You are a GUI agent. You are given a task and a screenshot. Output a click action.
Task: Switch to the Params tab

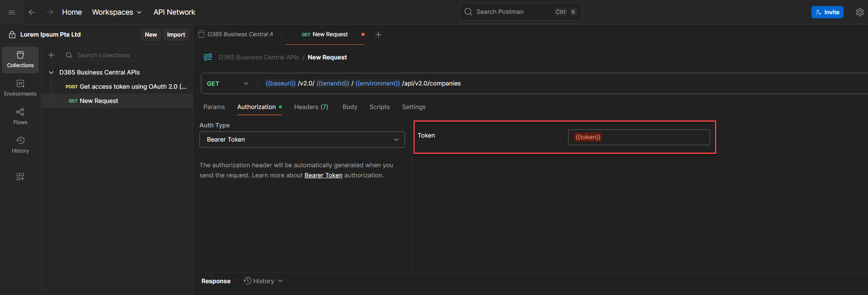(x=214, y=107)
